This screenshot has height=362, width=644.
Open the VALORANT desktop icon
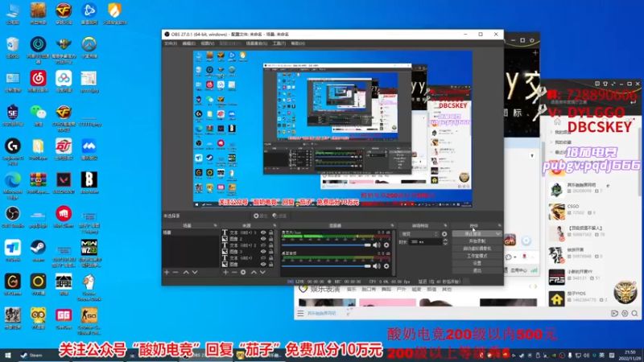pos(64,183)
